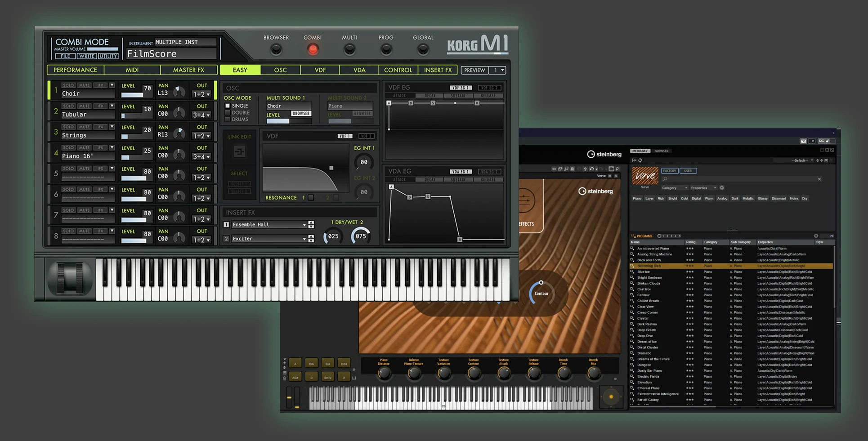Open GLOBAL mode in Korg M1

coord(423,49)
